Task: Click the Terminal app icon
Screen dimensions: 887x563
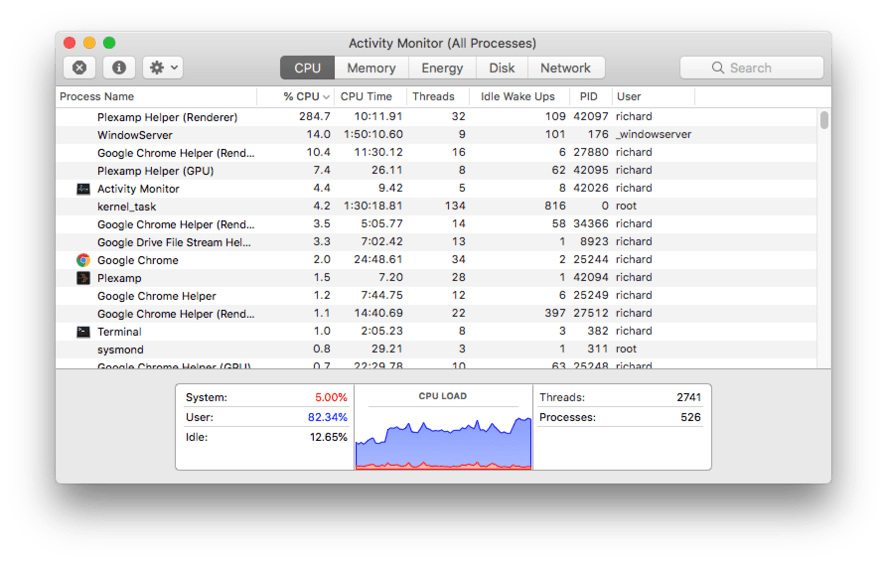Action: [x=83, y=332]
